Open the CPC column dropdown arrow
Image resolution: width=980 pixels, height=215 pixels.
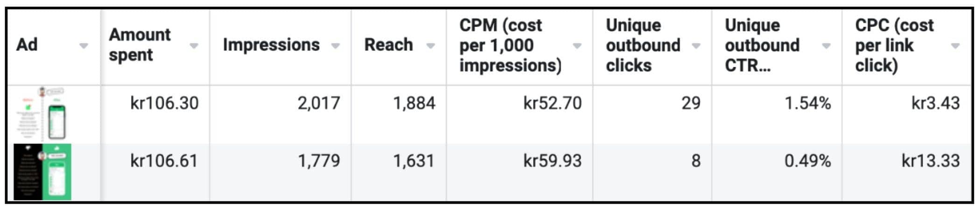click(x=955, y=46)
